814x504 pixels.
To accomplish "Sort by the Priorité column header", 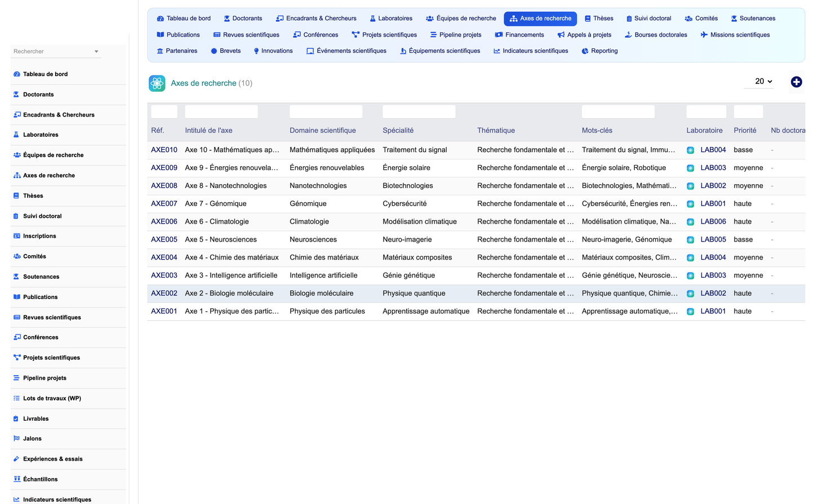I will coord(745,131).
